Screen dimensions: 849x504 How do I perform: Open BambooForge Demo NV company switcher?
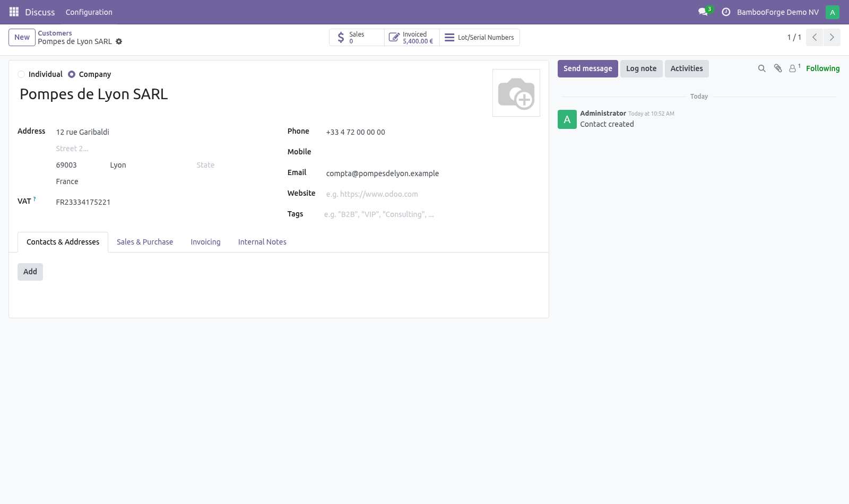(x=777, y=12)
